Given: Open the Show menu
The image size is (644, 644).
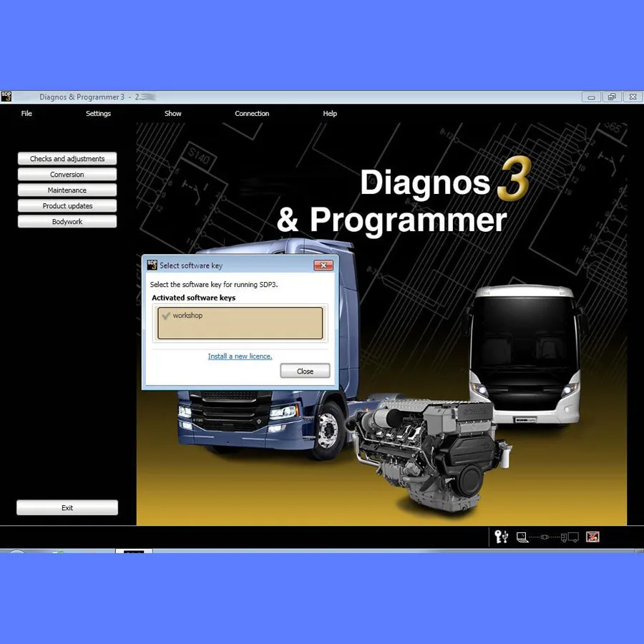Looking at the screenshot, I should (173, 113).
